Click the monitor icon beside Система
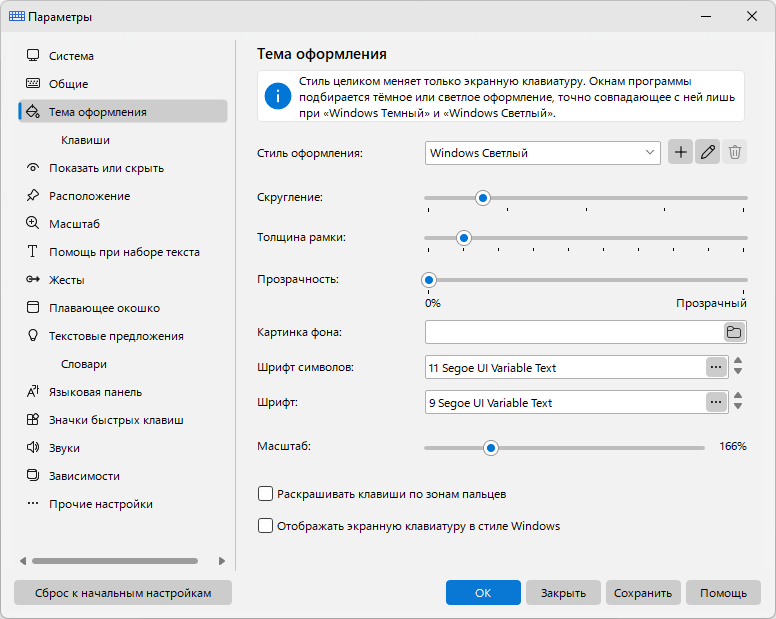The height and width of the screenshot is (619, 776). point(33,55)
